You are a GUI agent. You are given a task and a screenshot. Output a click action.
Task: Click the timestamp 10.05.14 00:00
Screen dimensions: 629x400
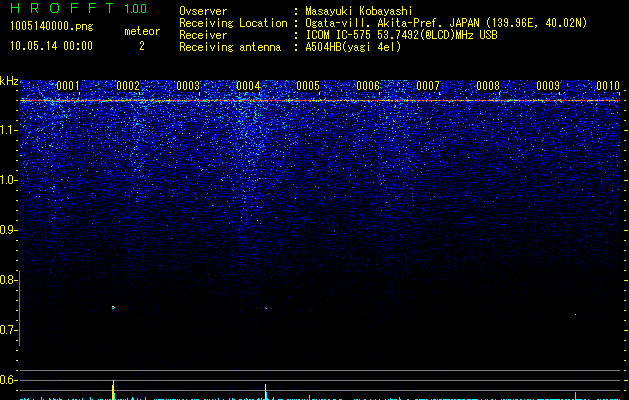51,46
